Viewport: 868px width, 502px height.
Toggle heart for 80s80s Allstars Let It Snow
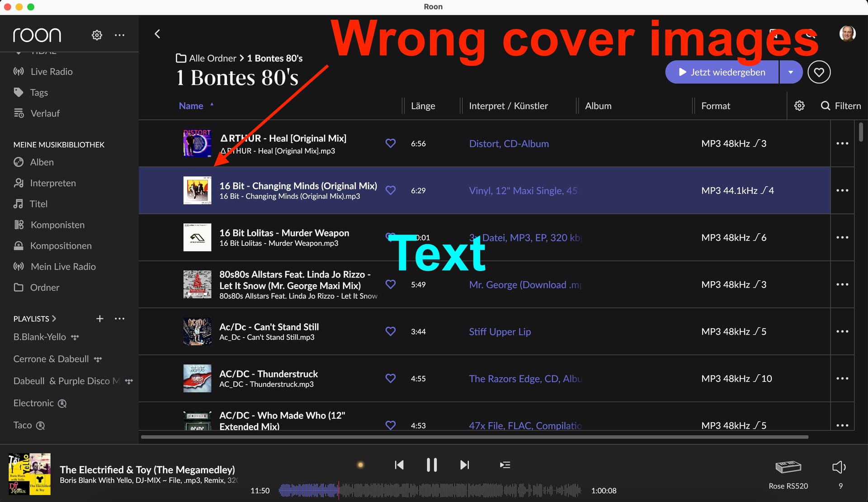391,284
